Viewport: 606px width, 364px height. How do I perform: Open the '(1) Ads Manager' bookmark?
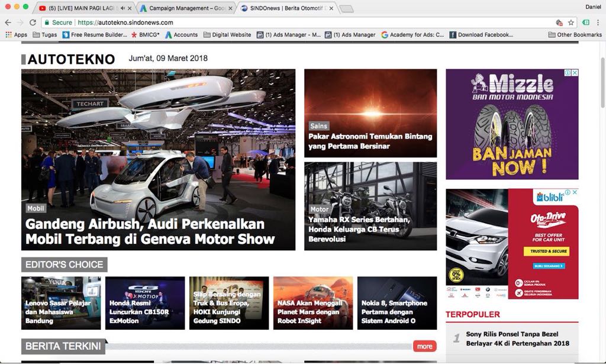click(350, 35)
